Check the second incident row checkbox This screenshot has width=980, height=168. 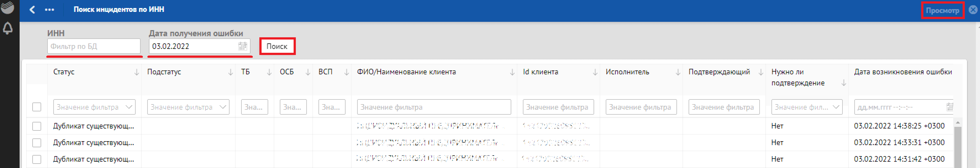(x=36, y=143)
